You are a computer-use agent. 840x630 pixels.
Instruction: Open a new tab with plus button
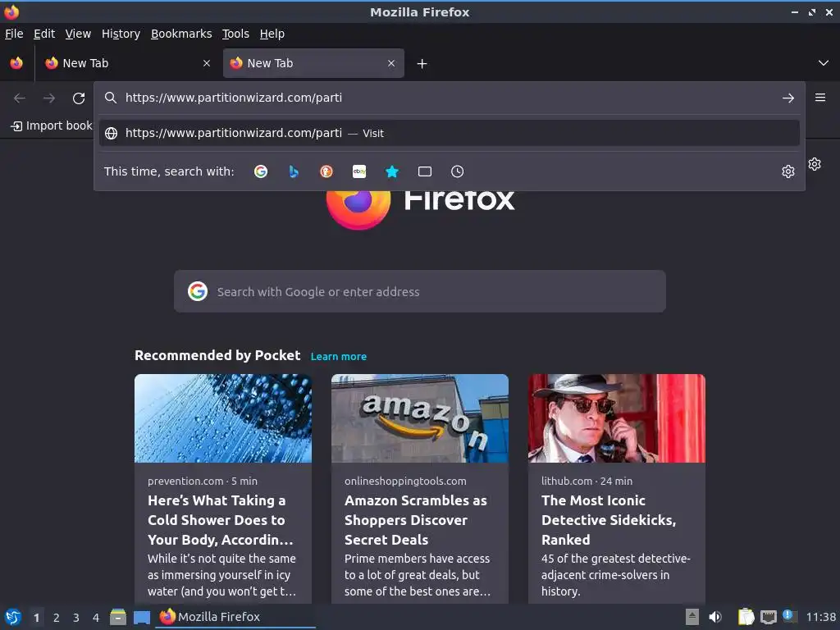click(422, 64)
